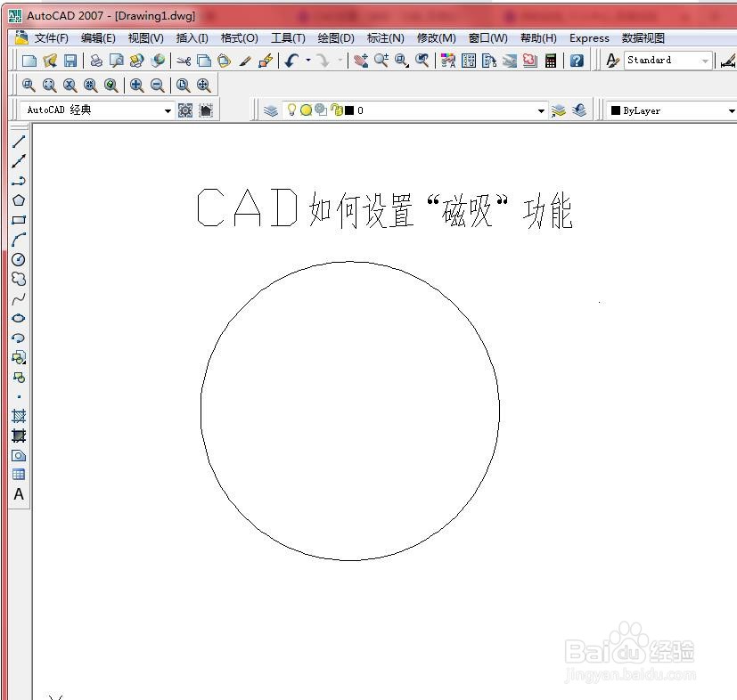
Task: Open the 绘图(D) menu
Action: pos(334,38)
